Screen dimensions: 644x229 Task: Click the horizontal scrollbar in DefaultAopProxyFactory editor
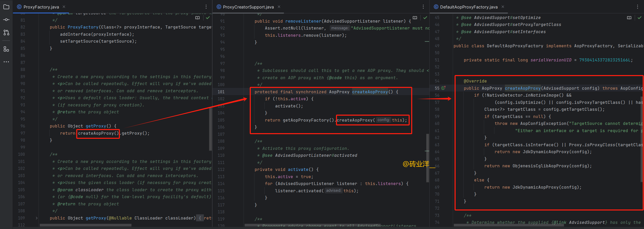[508, 225]
